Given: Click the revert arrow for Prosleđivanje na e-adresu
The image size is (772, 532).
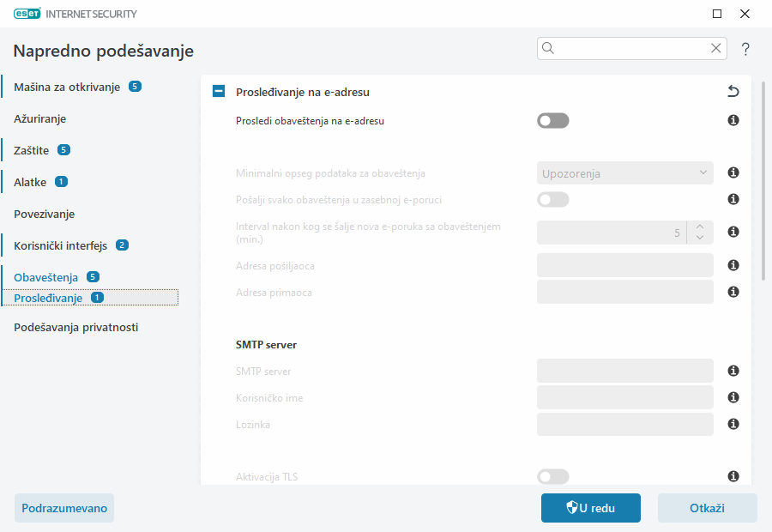Looking at the screenshot, I should [733, 92].
